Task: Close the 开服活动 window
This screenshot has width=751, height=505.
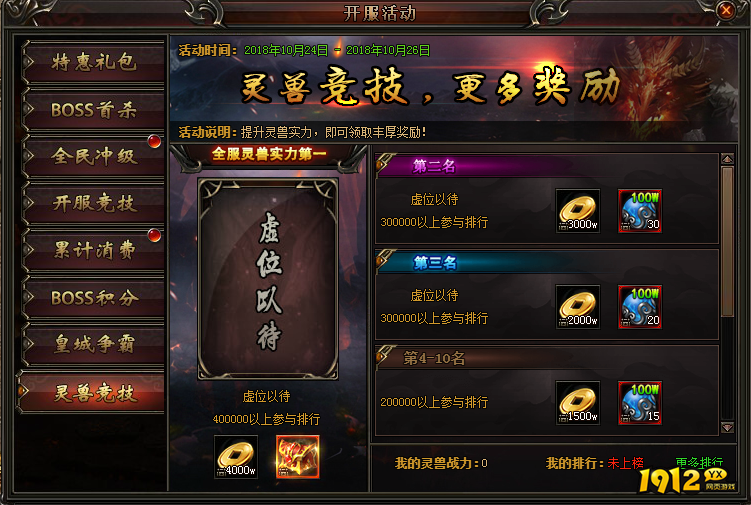Action: click(x=726, y=10)
